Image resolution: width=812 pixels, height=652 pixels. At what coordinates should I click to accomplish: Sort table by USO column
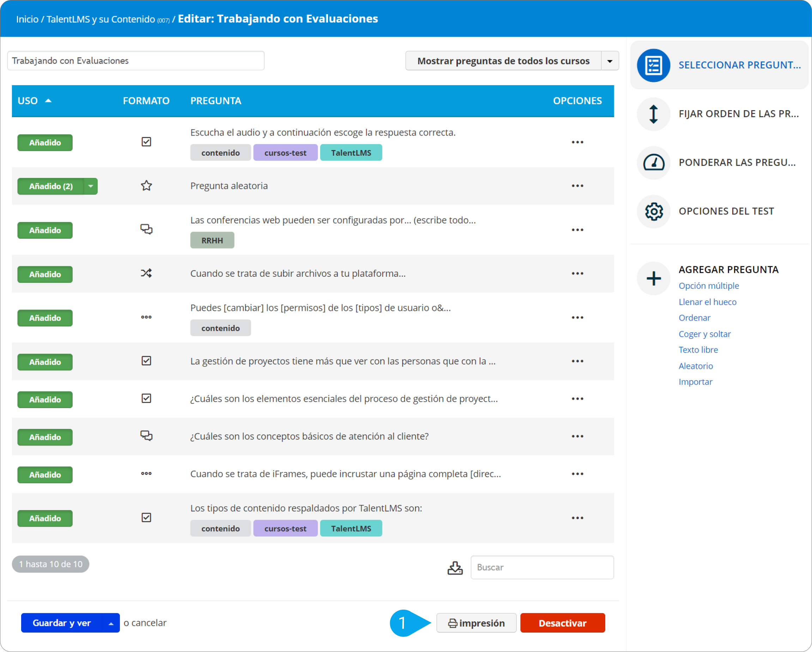point(34,101)
